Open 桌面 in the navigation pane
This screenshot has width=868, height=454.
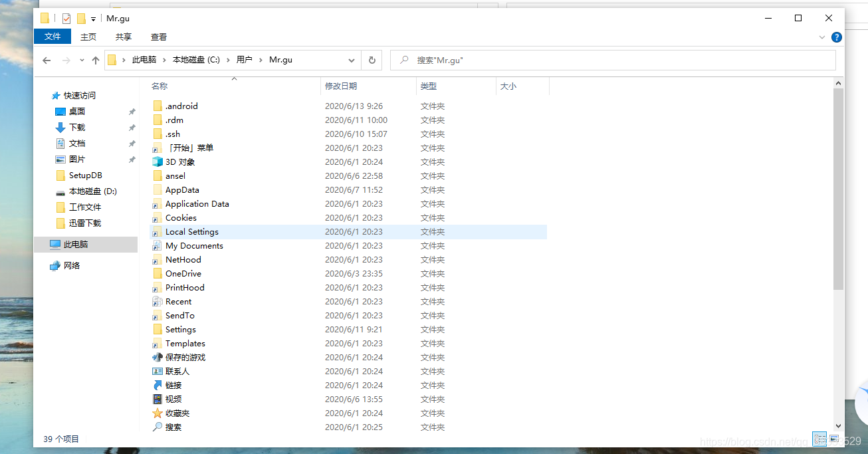[77, 112]
